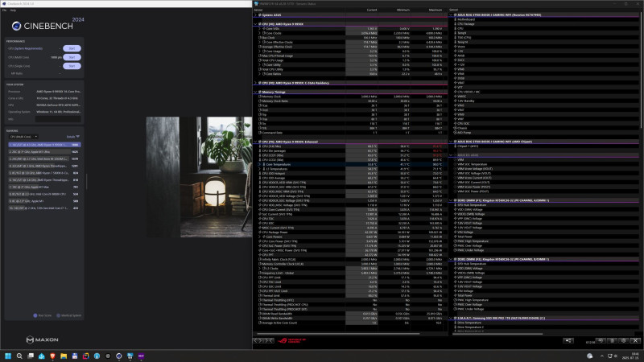Expand the Core VIDs row
Screen dimensions: 644x362
tap(259, 29)
